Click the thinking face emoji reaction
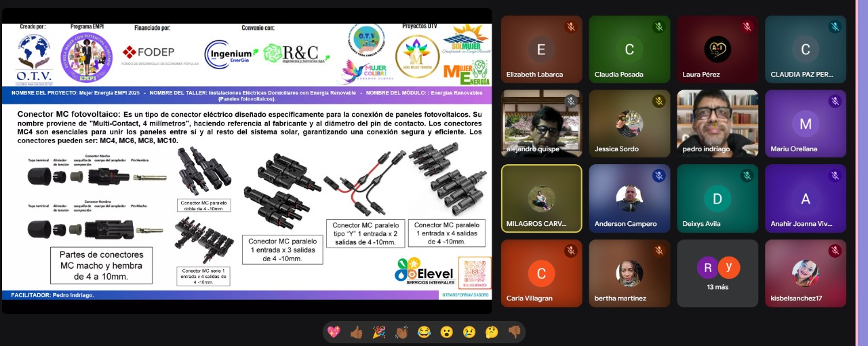The height and width of the screenshot is (346, 868). [x=491, y=332]
